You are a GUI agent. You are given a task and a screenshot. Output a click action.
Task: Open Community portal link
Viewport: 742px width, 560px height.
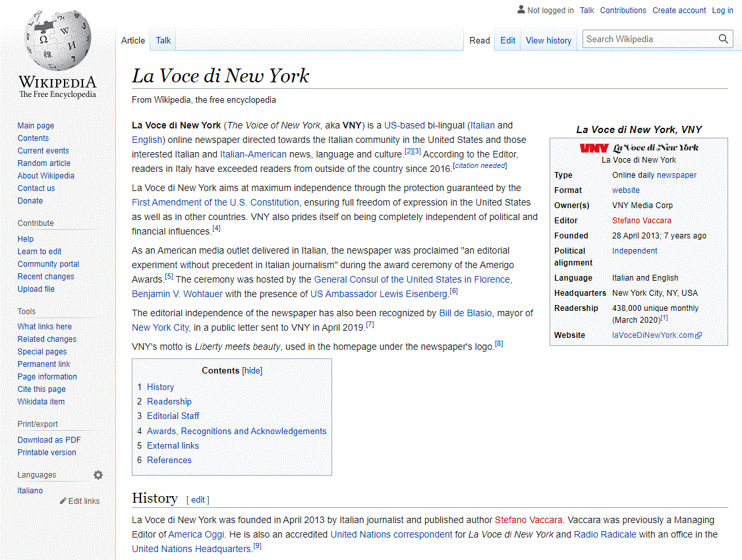(x=48, y=264)
